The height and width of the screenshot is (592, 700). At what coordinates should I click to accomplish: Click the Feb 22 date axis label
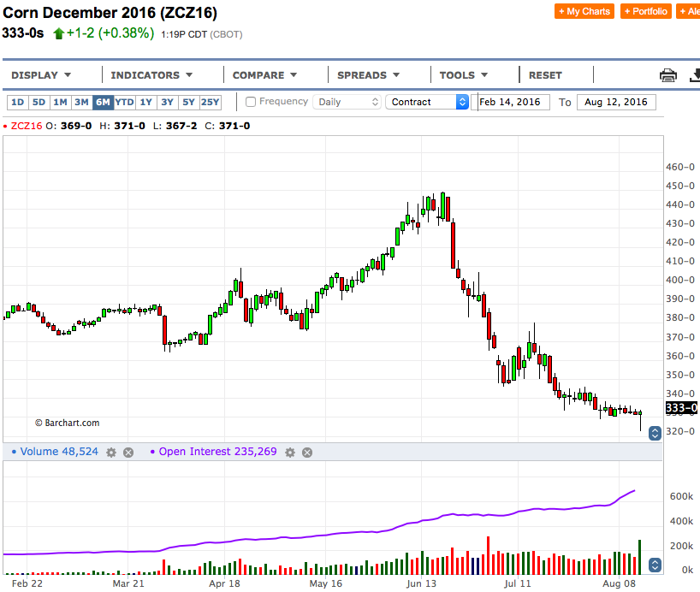[x=27, y=583]
